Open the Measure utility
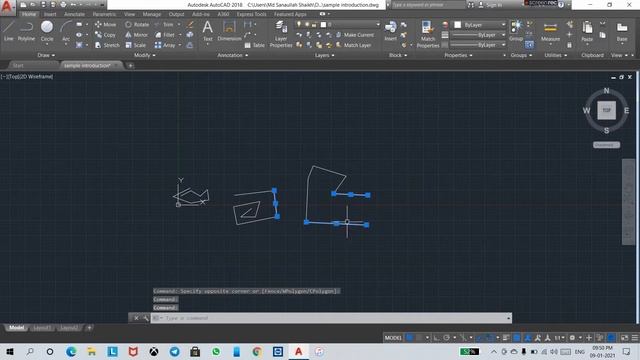The width and height of the screenshot is (640, 360). pos(550,31)
